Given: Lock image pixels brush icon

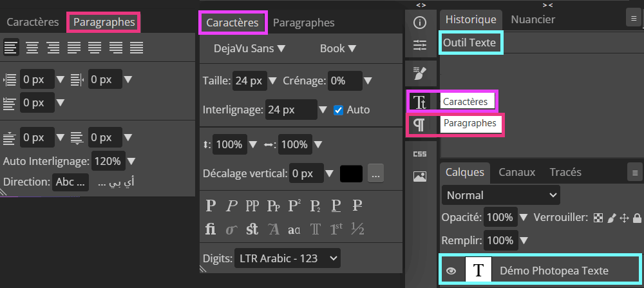Looking at the screenshot, I should click(612, 218).
